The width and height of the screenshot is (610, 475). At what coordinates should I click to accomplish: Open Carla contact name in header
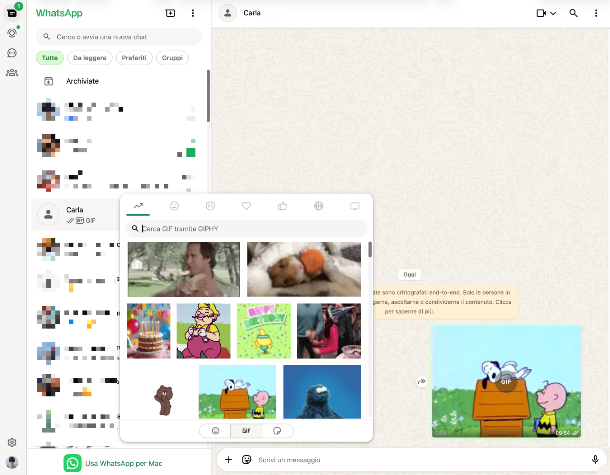tap(252, 13)
